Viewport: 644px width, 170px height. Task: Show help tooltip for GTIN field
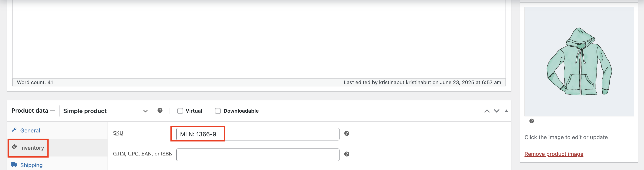346,154
